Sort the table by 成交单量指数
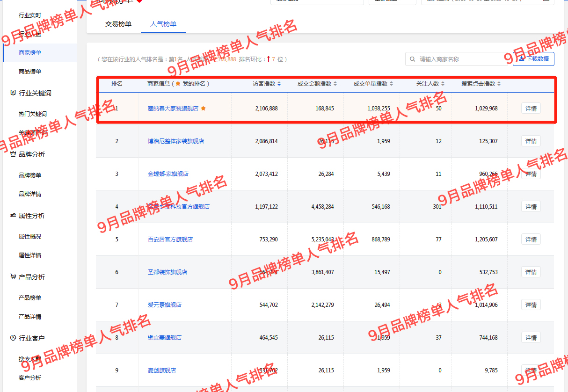The height and width of the screenshot is (392, 568). (392, 84)
